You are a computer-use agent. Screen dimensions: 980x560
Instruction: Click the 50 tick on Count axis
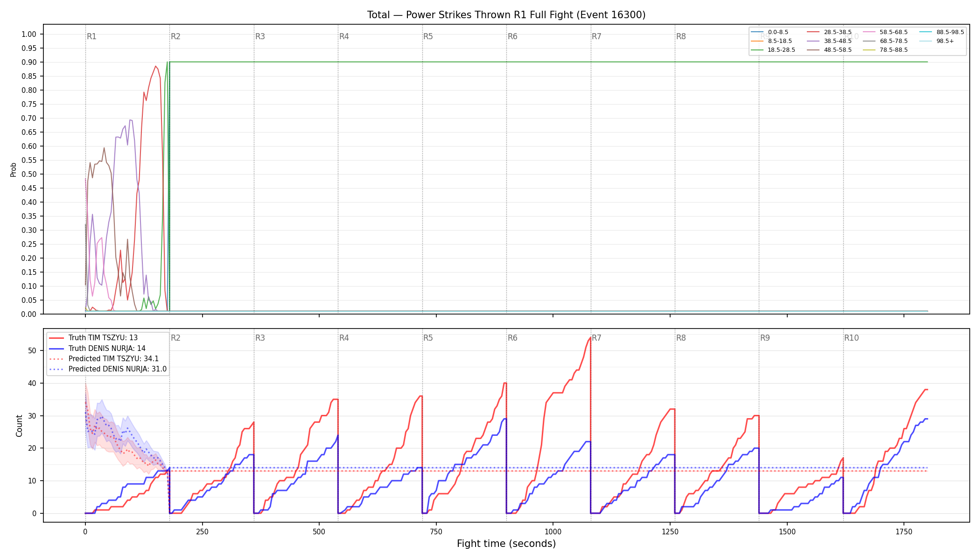click(x=32, y=350)
